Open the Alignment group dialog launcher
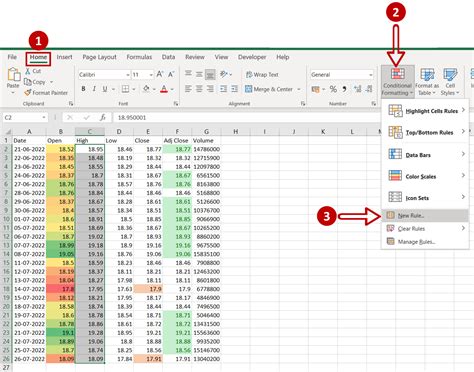This screenshot has height=372, width=474. click(x=303, y=104)
